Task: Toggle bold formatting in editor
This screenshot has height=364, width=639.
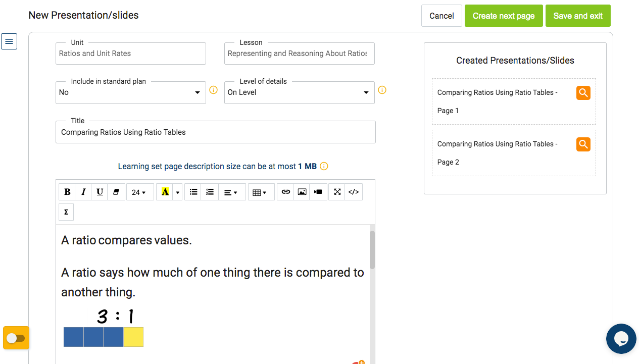Action: [67, 192]
